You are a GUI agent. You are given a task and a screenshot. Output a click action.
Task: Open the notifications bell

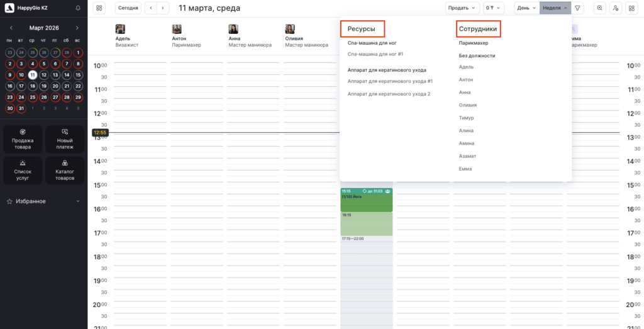pyautogui.click(x=77, y=8)
